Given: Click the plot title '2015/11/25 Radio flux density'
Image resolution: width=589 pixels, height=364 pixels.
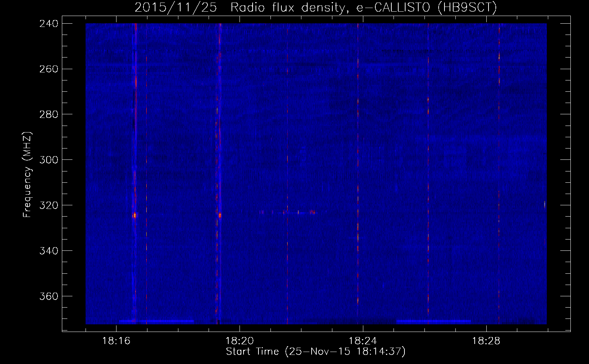Looking at the screenshot, I should [316, 7].
